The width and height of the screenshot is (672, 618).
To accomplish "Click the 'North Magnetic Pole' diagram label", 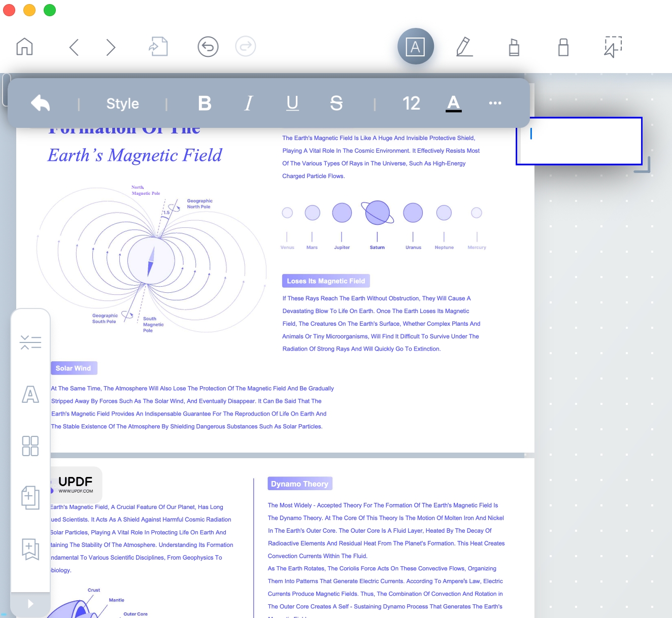I will point(146,190).
